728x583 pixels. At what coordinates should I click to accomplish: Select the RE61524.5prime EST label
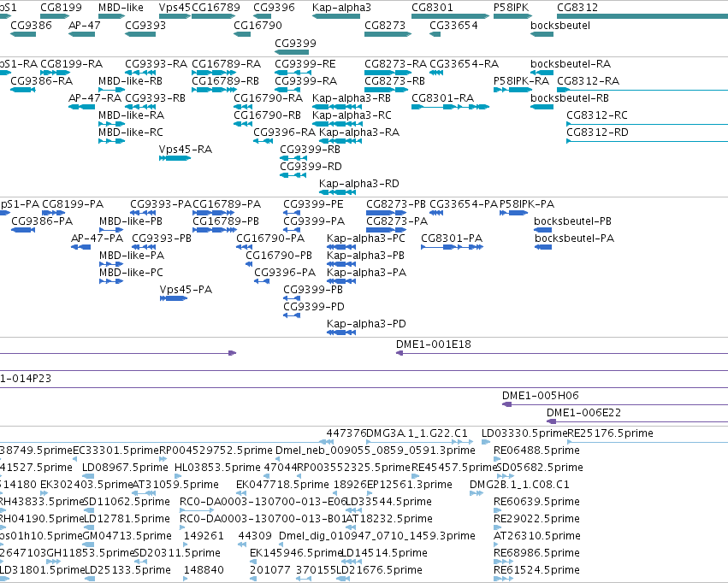536,570
